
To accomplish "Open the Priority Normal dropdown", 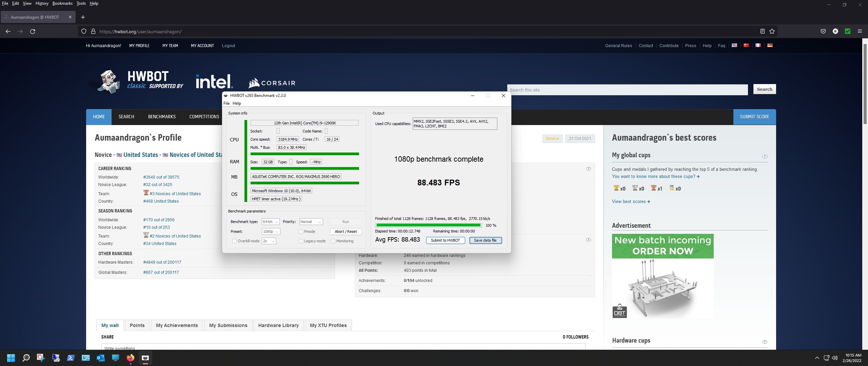I will 311,222.
